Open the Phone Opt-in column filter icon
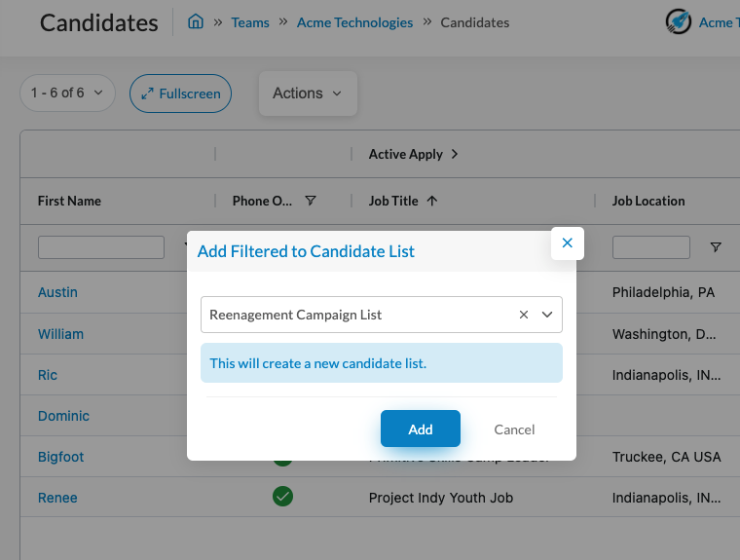 coord(311,201)
